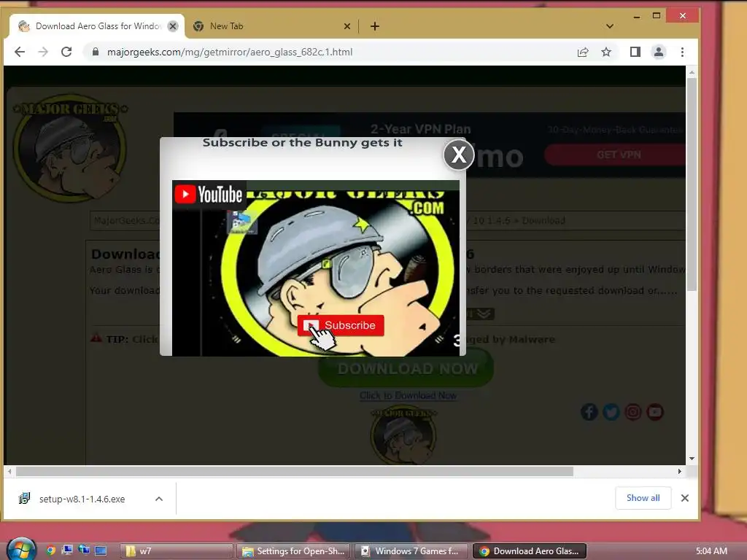Click Show all downloads
747x560 pixels.
pos(643,497)
